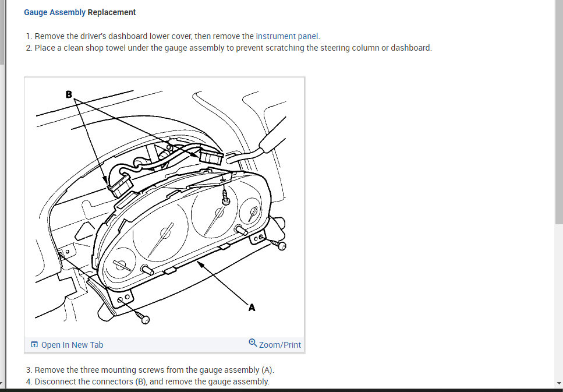The height and width of the screenshot is (392, 563).
Task: Click the word 'Replacement' in the heading
Action: click(112, 12)
